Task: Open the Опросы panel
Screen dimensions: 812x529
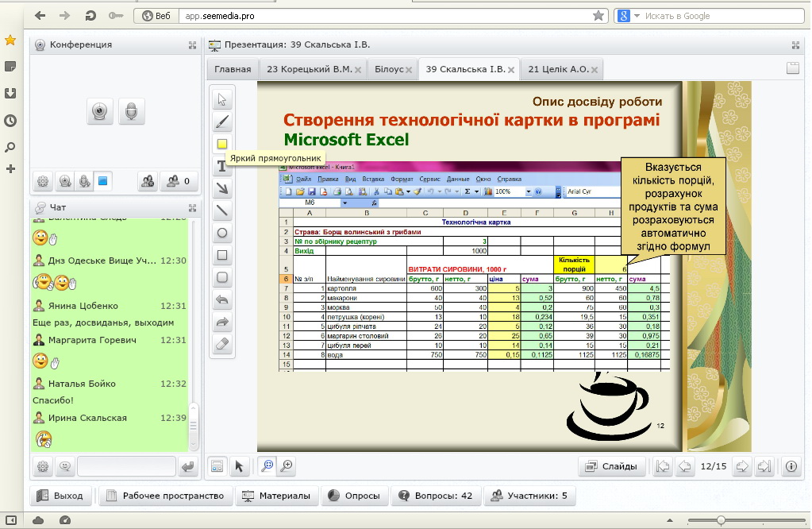Action: click(x=358, y=496)
